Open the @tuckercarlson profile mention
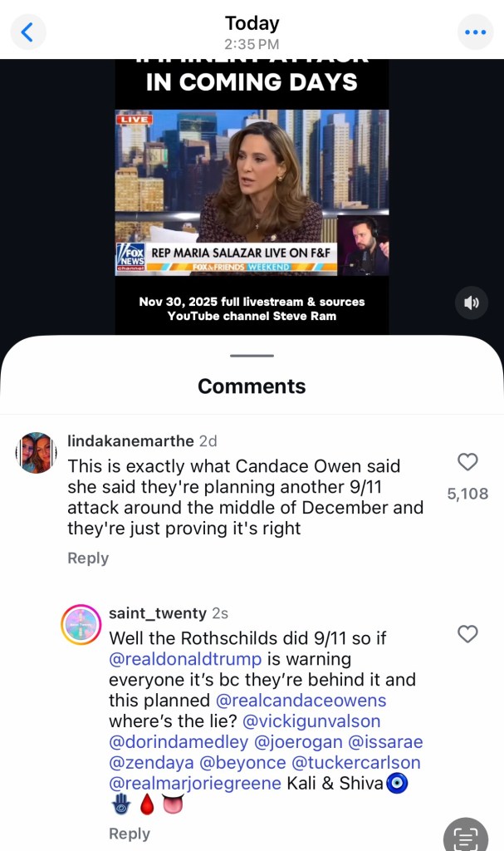This screenshot has width=504, height=851. click(x=356, y=763)
